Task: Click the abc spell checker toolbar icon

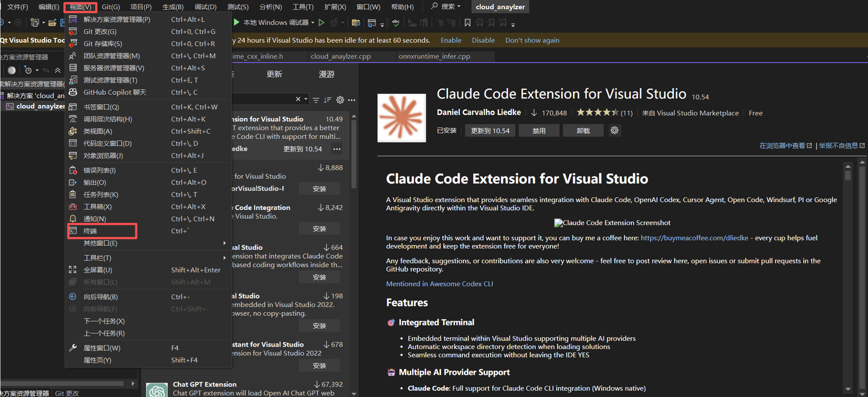Action: [x=396, y=23]
